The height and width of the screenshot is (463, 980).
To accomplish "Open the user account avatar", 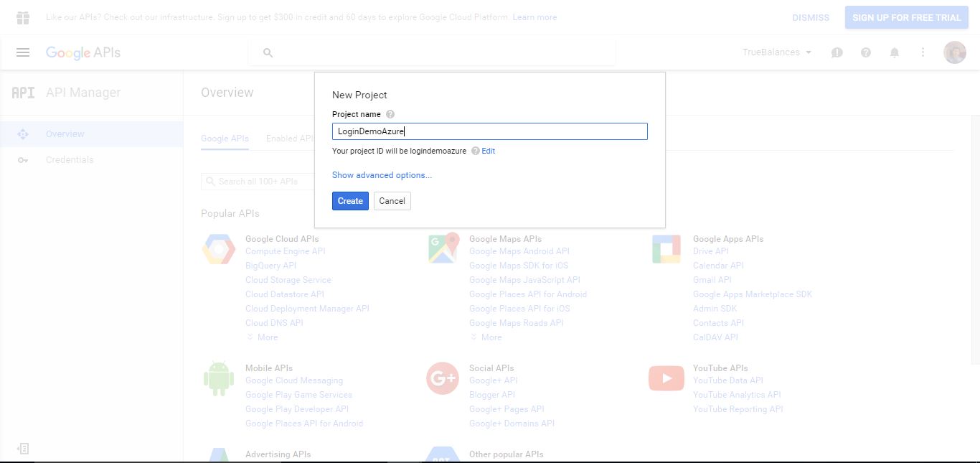I will click(x=955, y=52).
